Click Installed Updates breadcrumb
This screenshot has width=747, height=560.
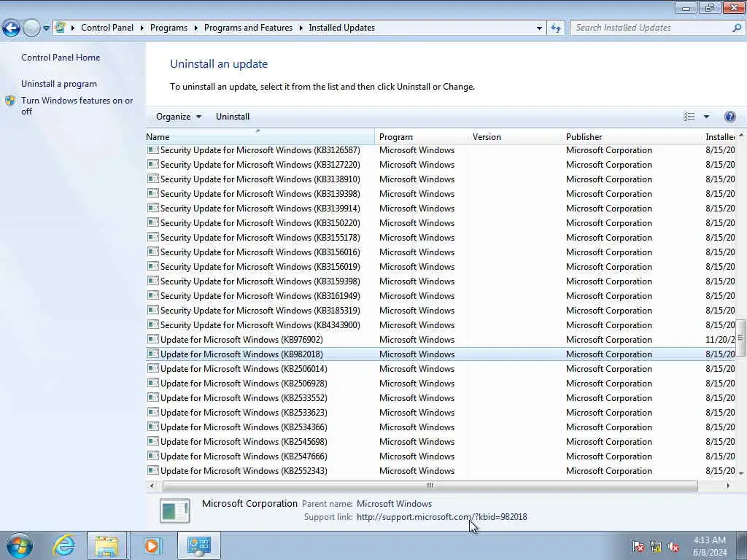341,28
